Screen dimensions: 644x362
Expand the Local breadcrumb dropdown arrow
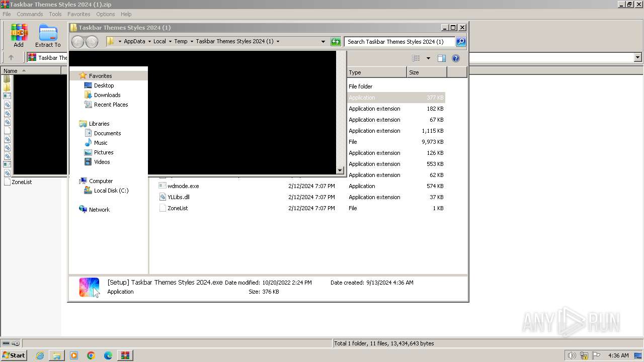(x=170, y=42)
